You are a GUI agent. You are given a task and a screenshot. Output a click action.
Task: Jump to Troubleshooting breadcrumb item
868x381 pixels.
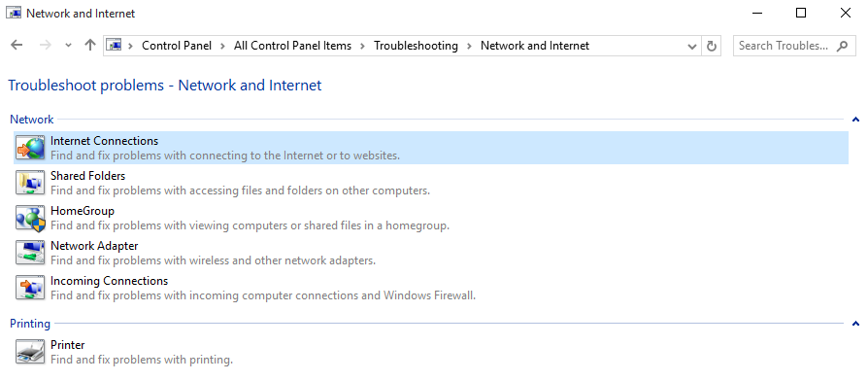[x=416, y=46]
